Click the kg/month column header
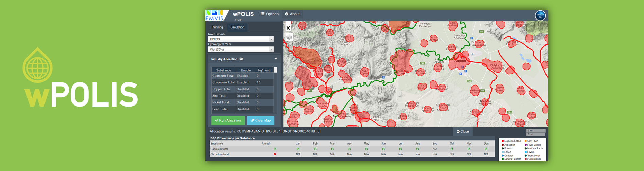The image size is (644, 171). (265, 70)
